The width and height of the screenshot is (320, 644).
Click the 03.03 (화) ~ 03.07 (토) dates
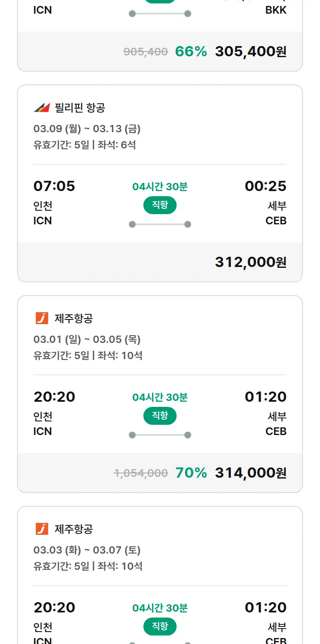(x=87, y=550)
